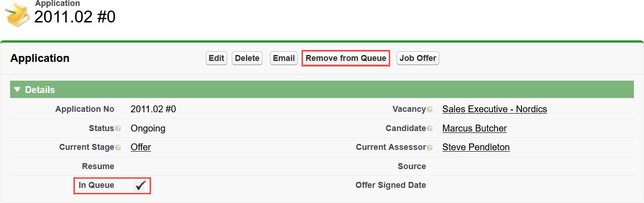The image size is (644, 203).
Task: Click the Details section header bar
Action: [x=321, y=90]
